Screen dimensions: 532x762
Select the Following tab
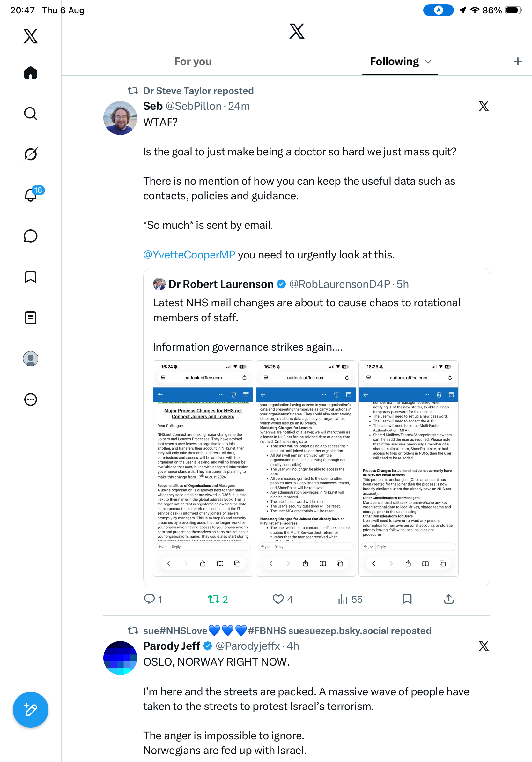(x=394, y=61)
